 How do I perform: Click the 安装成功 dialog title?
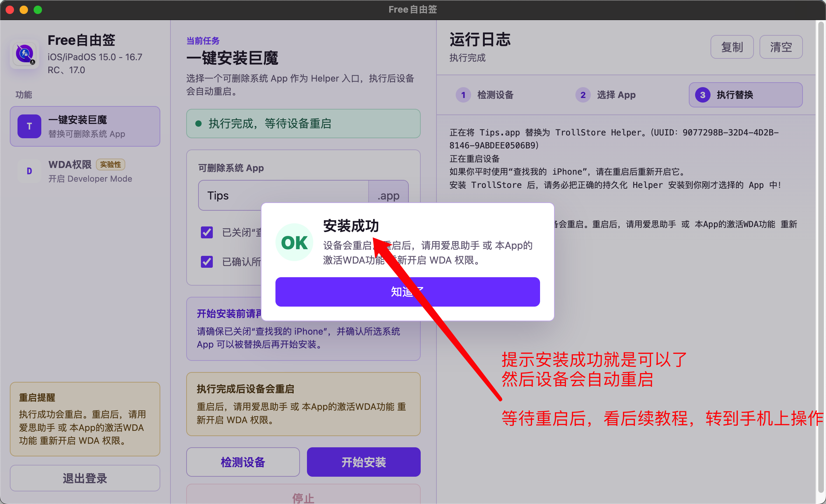click(x=351, y=226)
